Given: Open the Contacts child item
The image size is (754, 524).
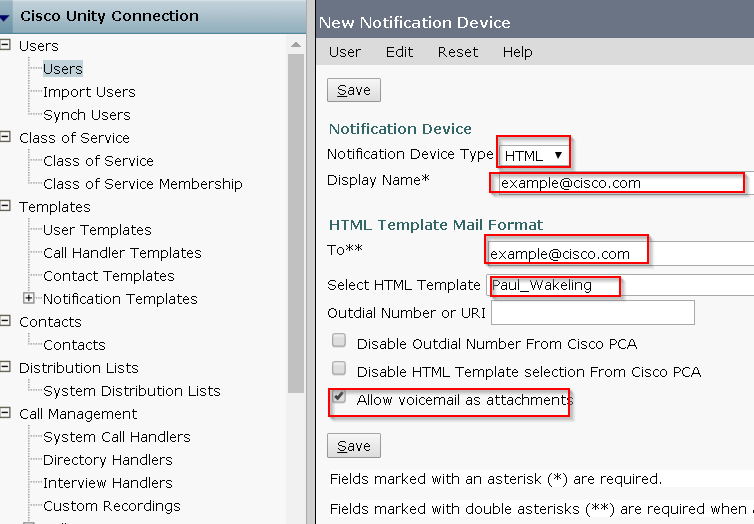Looking at the screenshot, I should (75, 345).
